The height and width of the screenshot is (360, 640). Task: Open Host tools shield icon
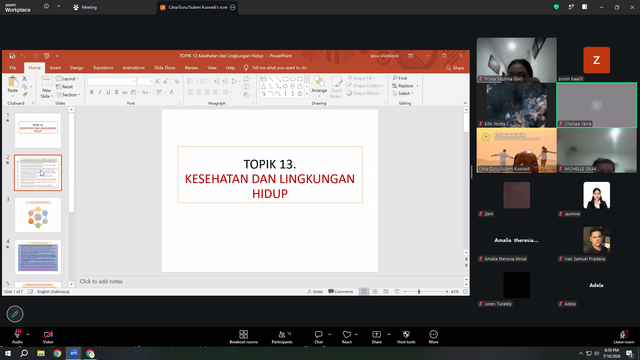[x=406, y=337]
